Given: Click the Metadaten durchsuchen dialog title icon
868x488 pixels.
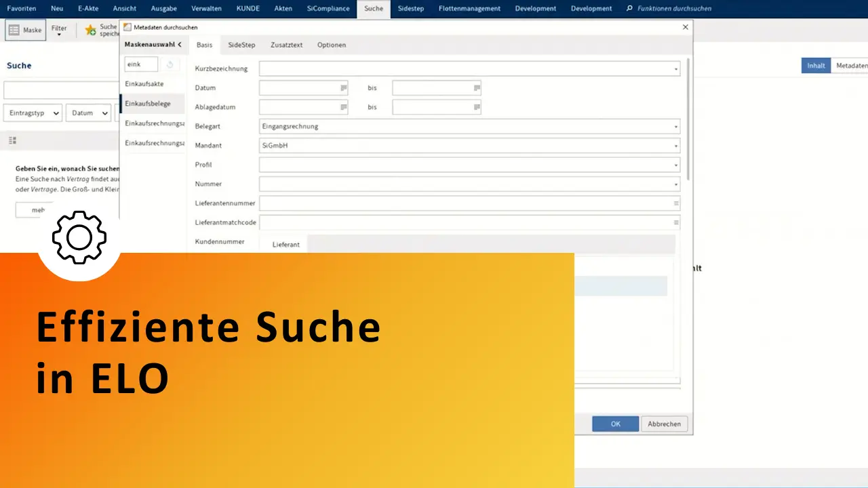Looking at the screenshot, I should coord(127,27).
